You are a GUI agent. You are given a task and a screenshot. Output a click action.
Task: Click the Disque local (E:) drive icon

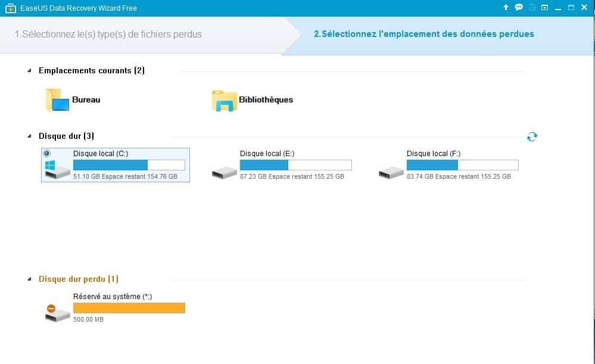pyautogui.click(x=225, y=173)
